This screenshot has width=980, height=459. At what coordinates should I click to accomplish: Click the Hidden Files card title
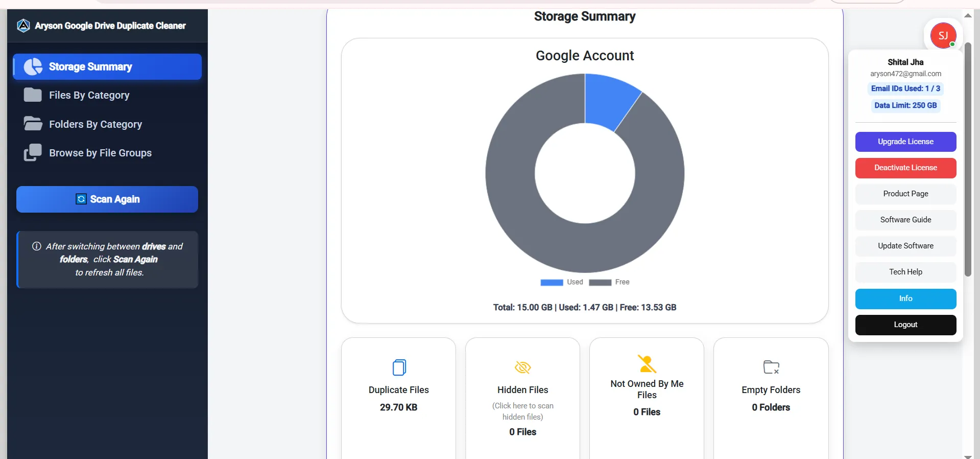pyautogui.click(x=523, y=390)
